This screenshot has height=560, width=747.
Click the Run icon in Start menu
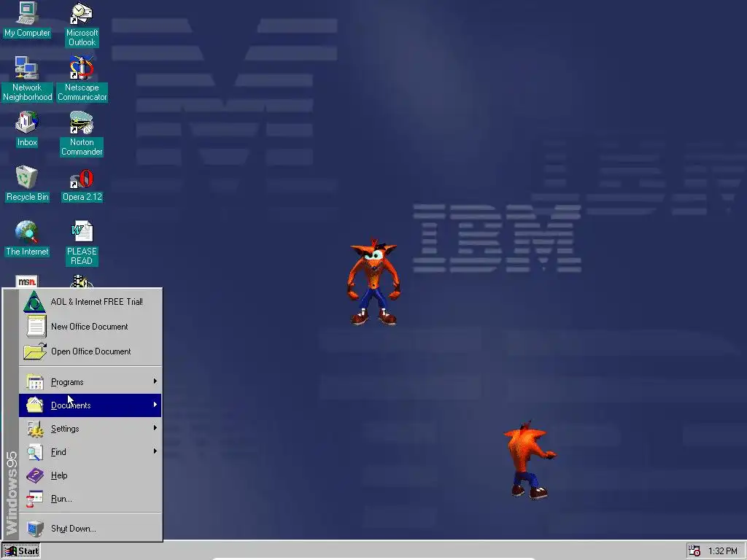tap(35, 499)
